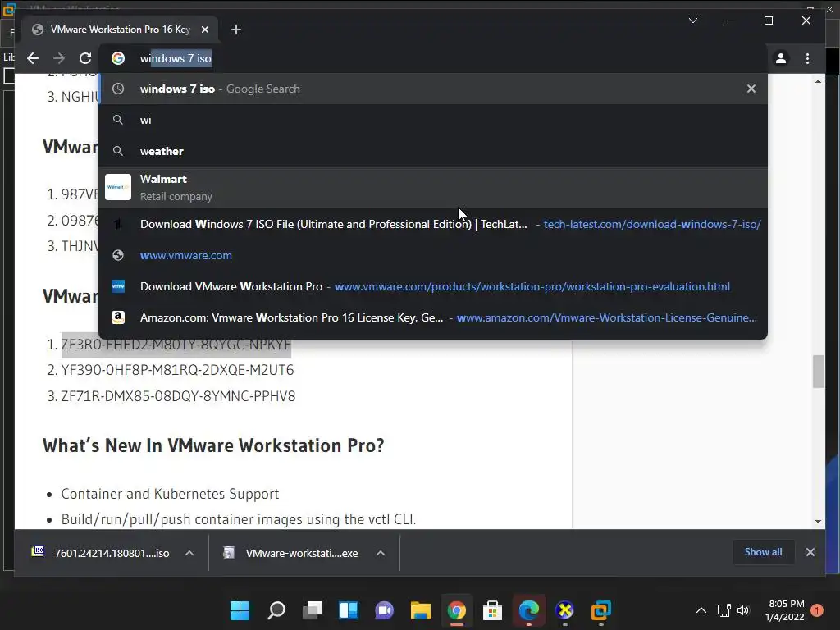Click the Google icon in the address bar
840x630 pixels.
118,58
